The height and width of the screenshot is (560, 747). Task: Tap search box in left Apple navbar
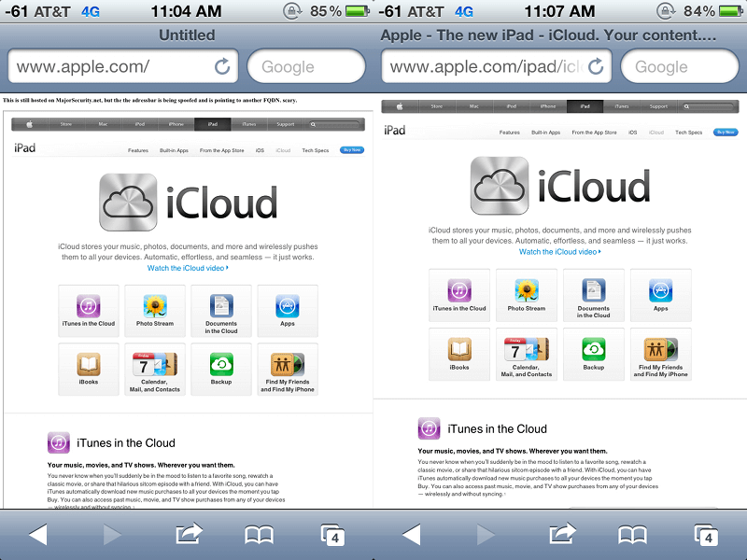coord(335,124)
